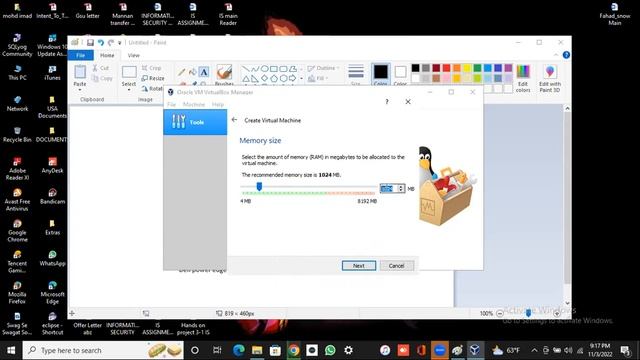
Task: Expand the Paste dropdown arrow
Action: (x=80, y=90)
